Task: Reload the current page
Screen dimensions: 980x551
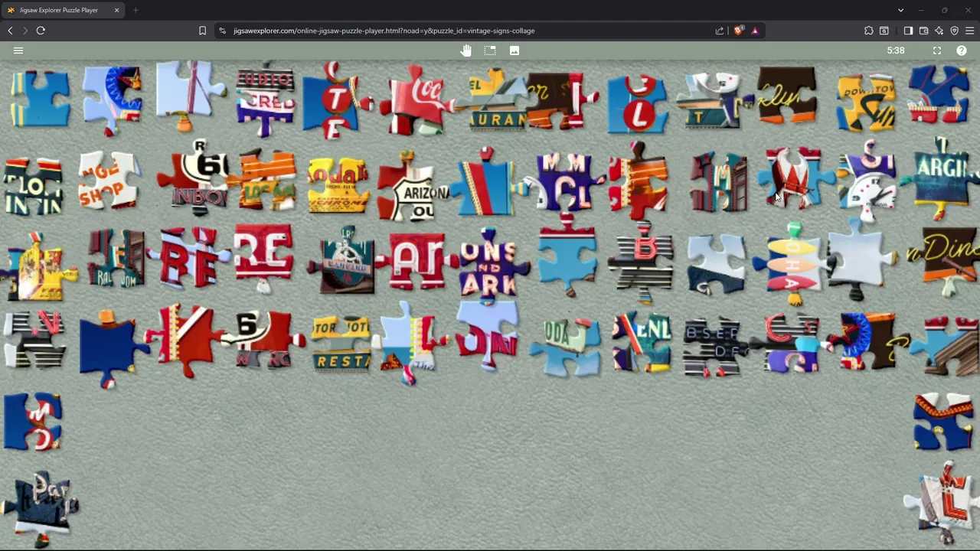Action: [x=41, y=31]
